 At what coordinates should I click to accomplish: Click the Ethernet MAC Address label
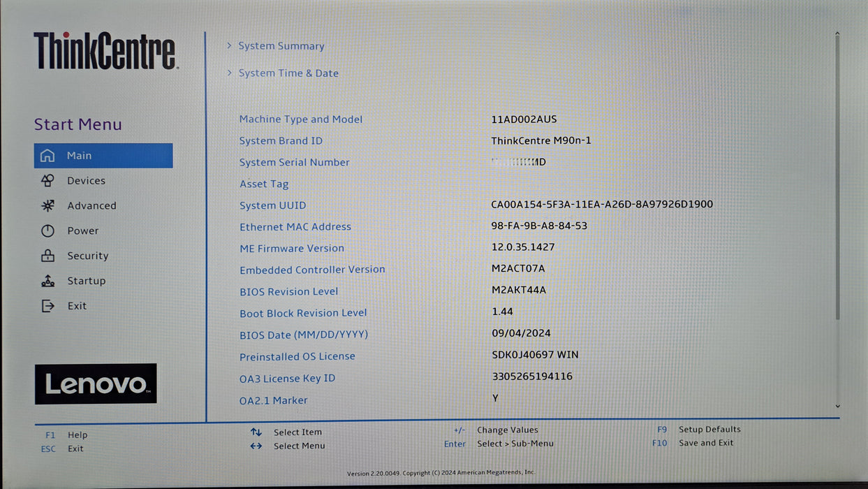[295, 227]
